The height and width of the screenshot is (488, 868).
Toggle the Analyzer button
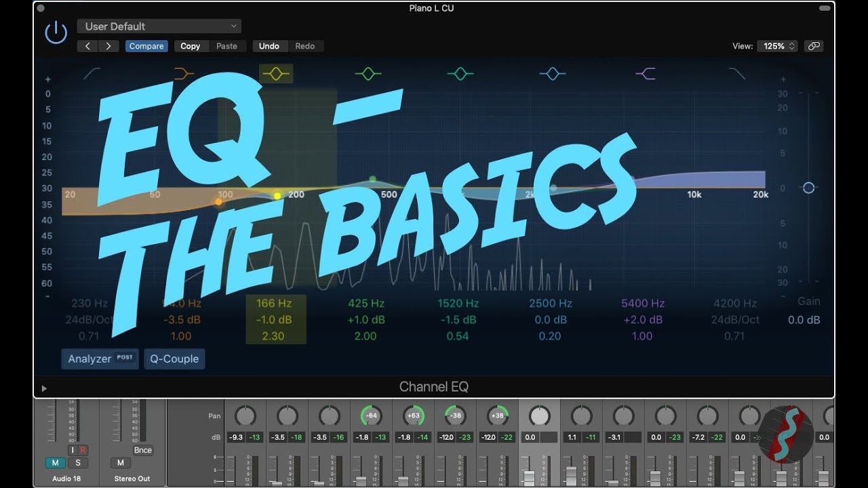100,359
